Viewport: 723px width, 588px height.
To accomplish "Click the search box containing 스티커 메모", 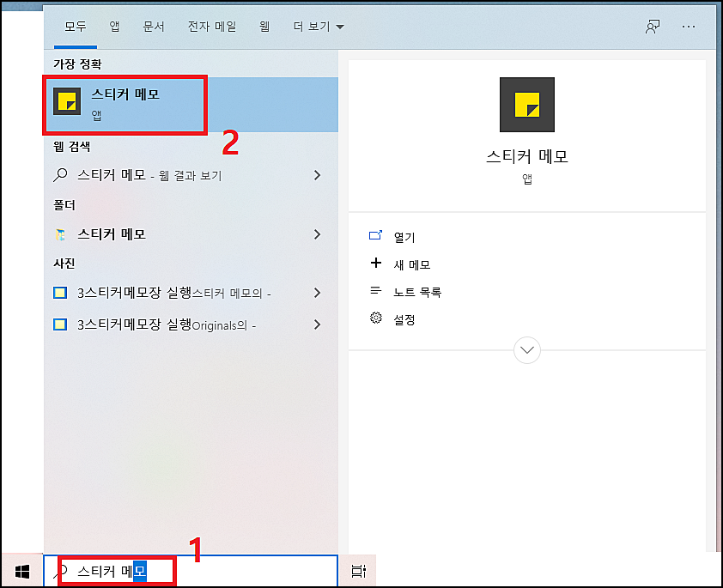I will pos(191,572).
